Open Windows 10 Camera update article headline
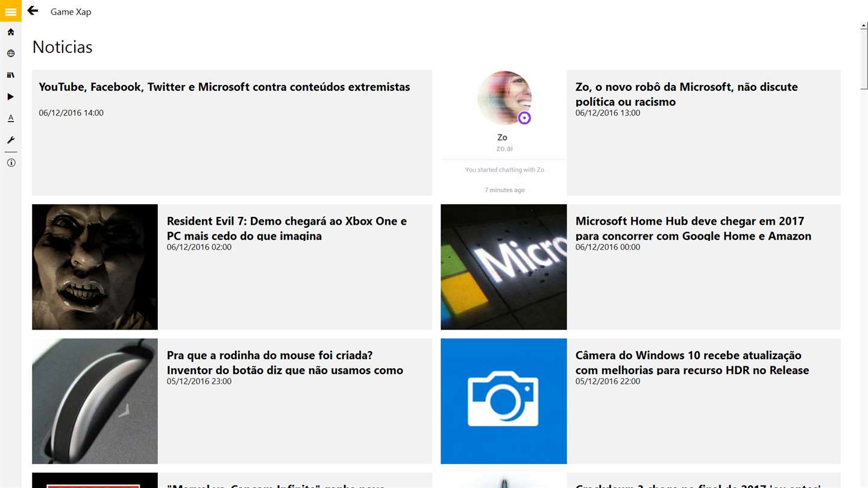This screenshot has width=868, height=488. click(692, 363)
